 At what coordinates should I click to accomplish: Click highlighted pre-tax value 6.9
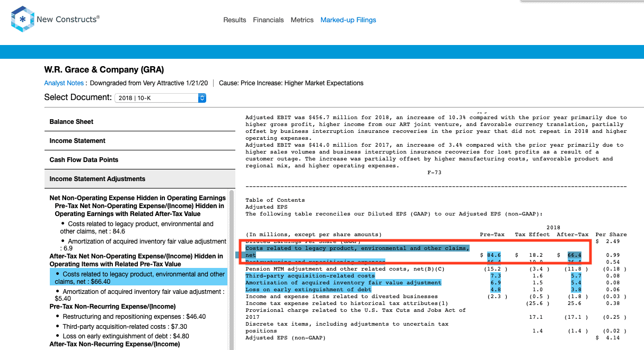click(496, 283)
